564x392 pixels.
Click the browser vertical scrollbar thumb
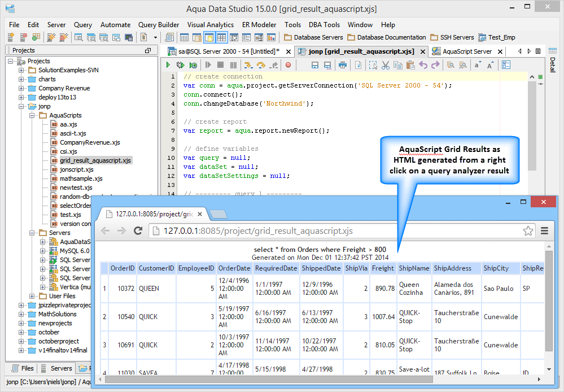[549, 301]
